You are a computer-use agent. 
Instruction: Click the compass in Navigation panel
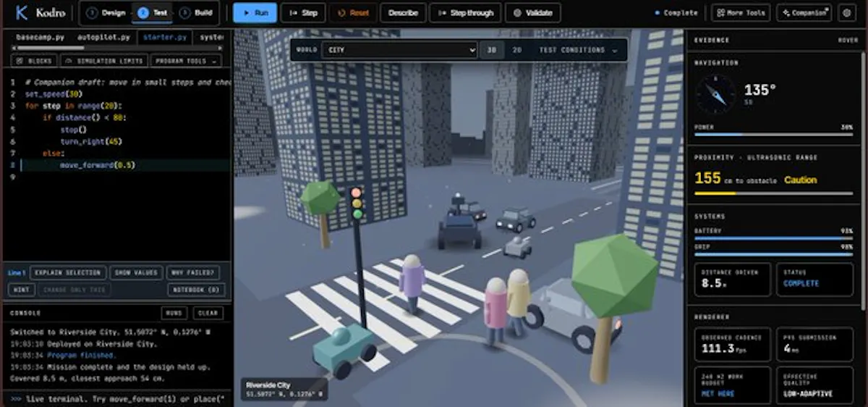coord(715,94)
